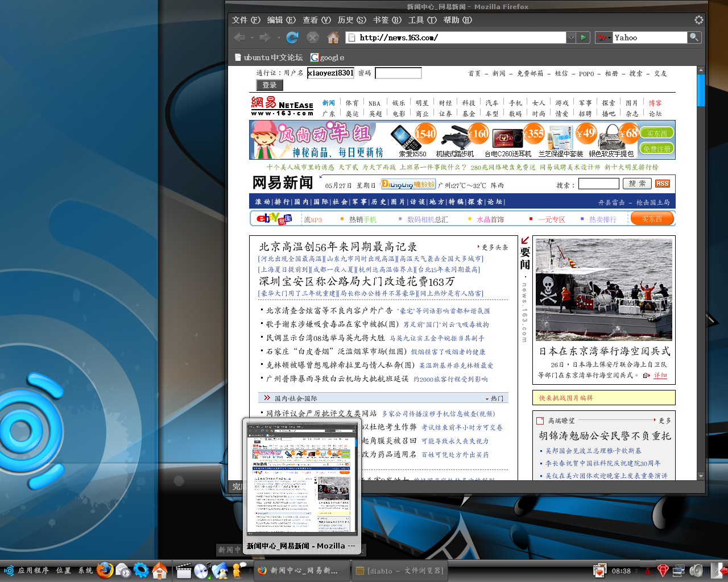
Task: Reload the page with the refresh icon
Action: coord(292,38)
